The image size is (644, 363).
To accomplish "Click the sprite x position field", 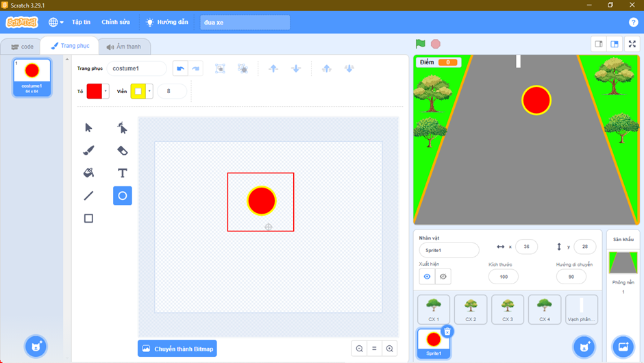I will coord(526,247).
